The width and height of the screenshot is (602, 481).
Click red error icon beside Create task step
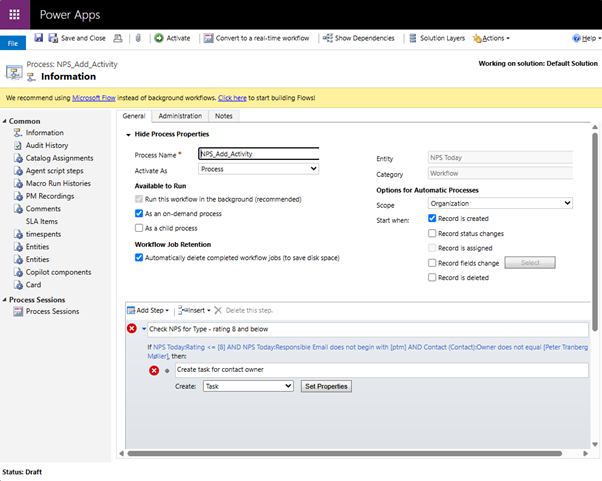154,370
